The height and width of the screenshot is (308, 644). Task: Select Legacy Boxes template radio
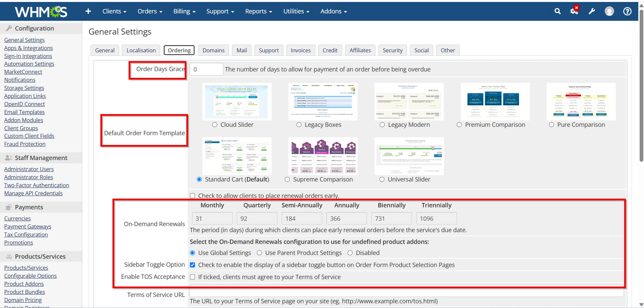pyautogui.click(x=299, y=125)
